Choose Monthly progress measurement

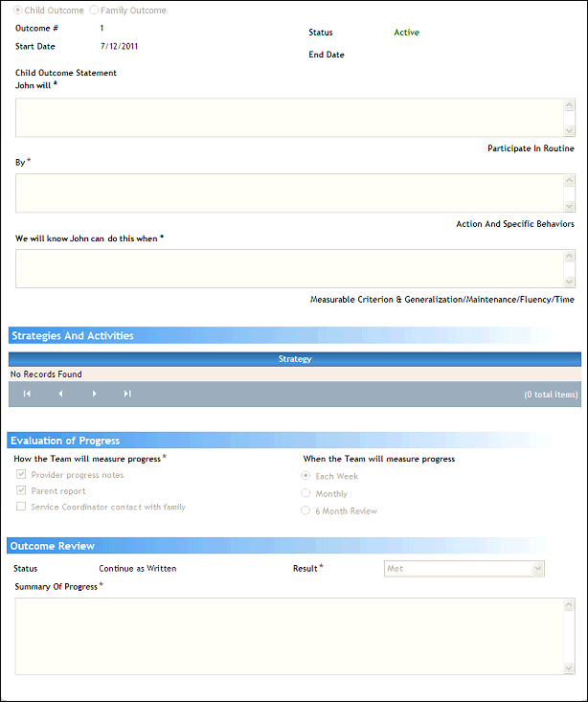[306, 494]
